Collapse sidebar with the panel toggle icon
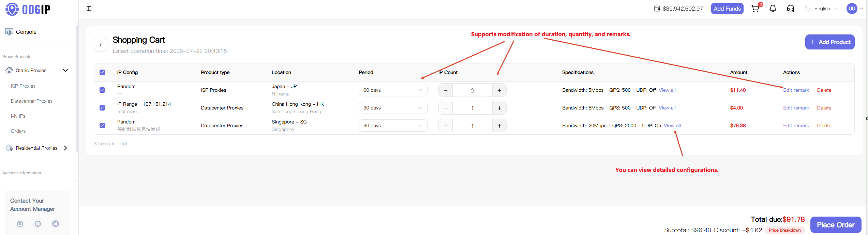 89,9
